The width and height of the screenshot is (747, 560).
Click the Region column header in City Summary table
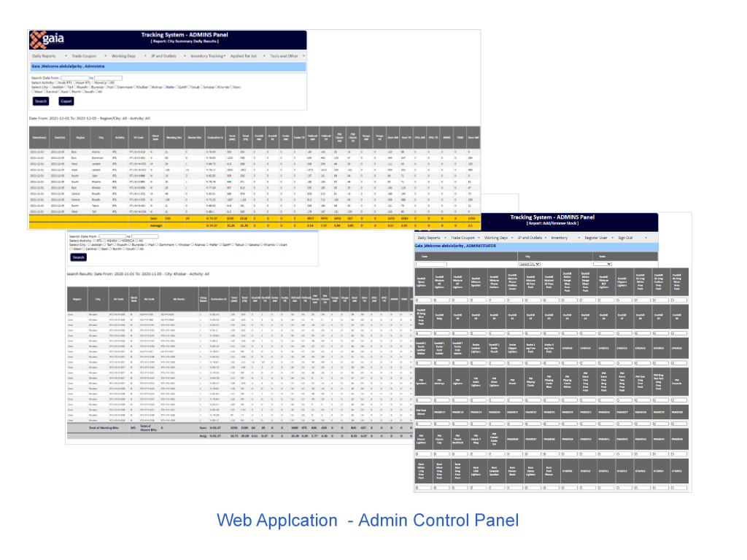tap(80, 138)
